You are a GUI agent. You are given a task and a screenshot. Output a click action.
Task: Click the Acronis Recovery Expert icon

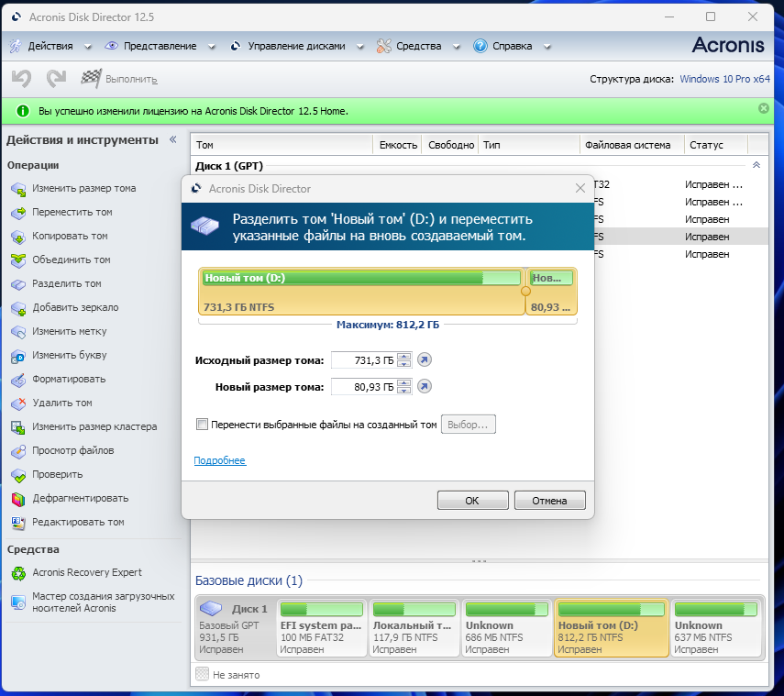[x=18, y=573]
